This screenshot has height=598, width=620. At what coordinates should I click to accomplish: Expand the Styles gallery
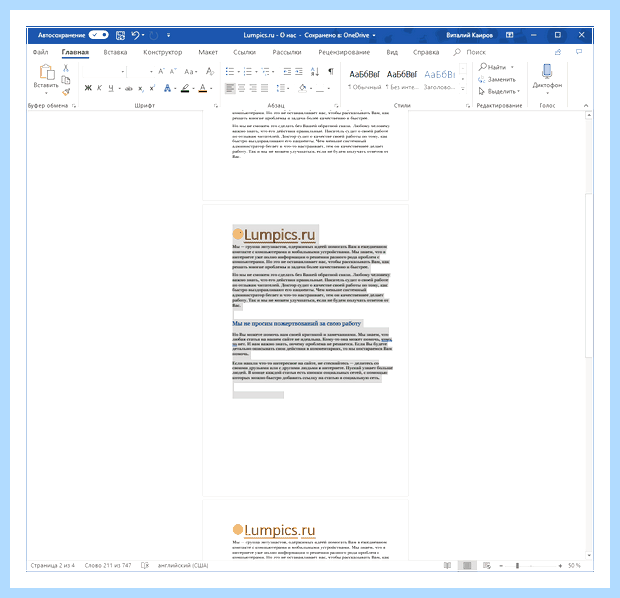[x=463, y=89]
